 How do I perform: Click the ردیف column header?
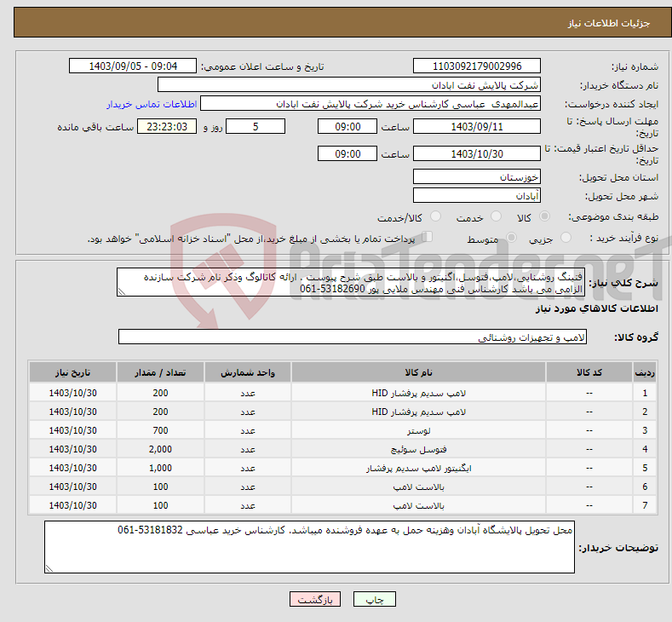pyautogui.click(x=645, y=372)
